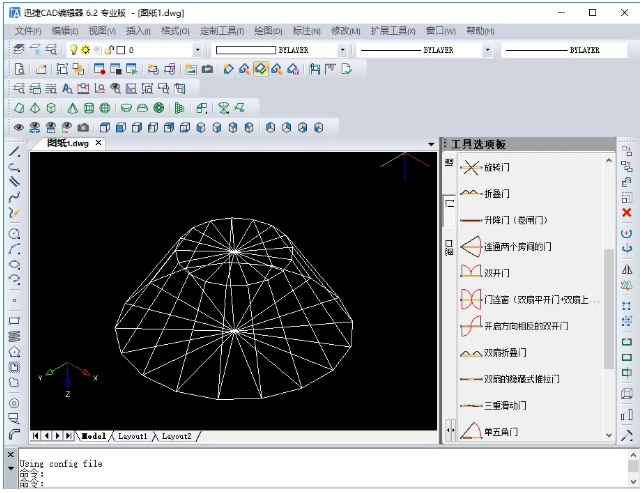Toggle the layer light bulb on/off
The width and height of the screenshot is (643, 493).
tap(73, 50)
